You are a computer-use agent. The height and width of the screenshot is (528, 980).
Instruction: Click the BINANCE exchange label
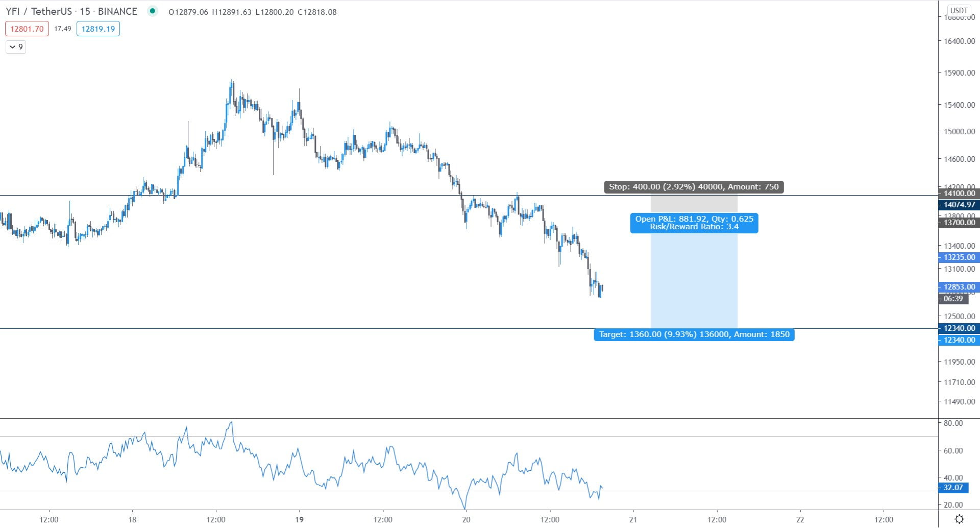(x=118, y=11)
